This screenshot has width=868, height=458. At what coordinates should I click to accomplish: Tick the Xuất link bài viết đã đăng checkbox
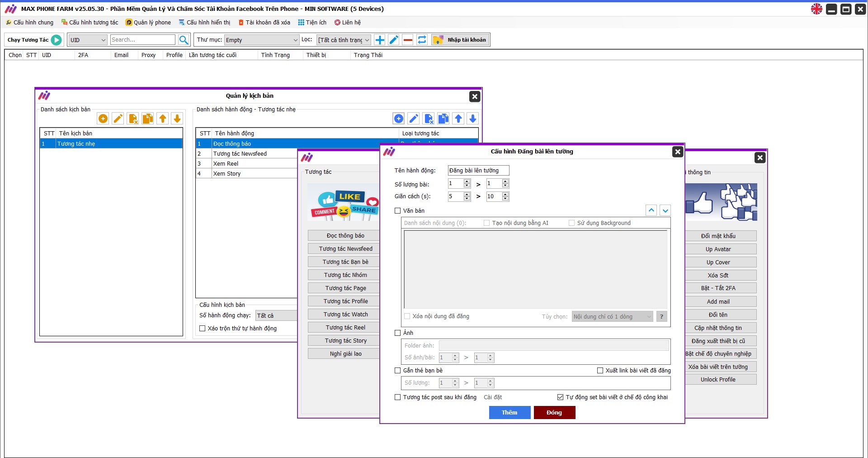pos(600,371)
